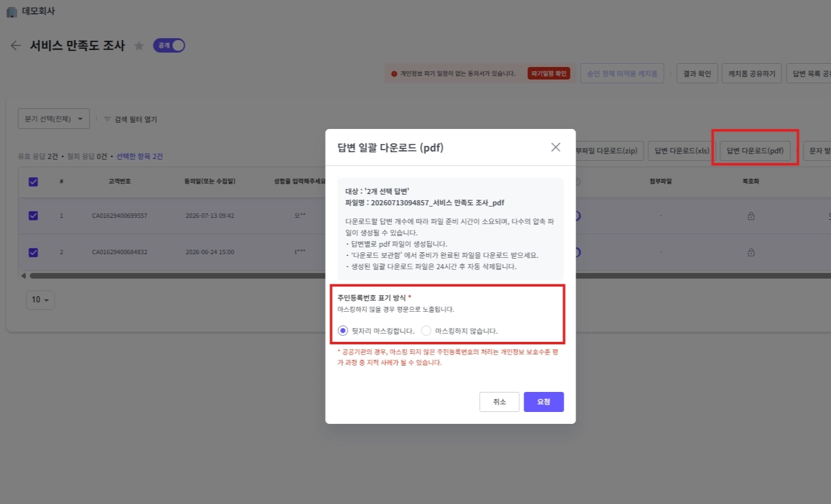Uncheck the row 2 checkbox

click(33, 252)
